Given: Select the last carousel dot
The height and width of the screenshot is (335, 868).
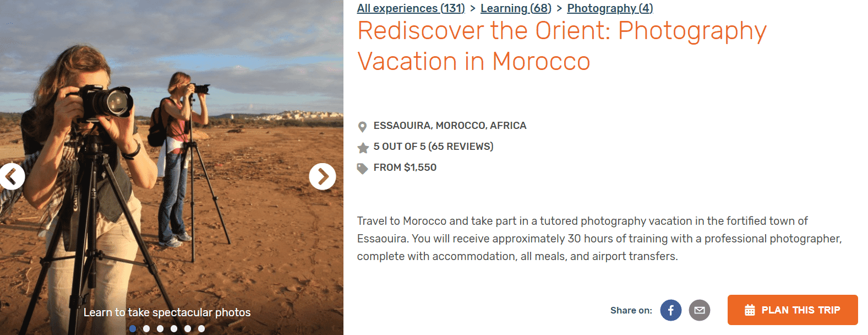Looking at the screenshot, I should (x=201, y=328).
